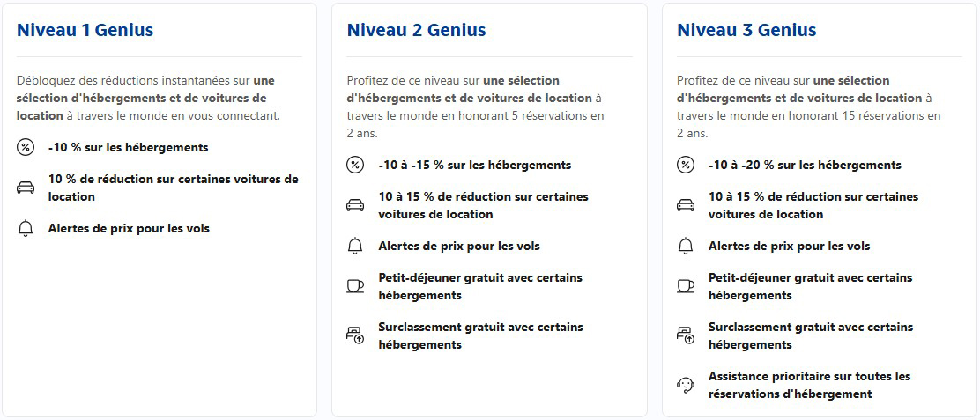Select the "Niveau 3 Genius" heading

tap(746, 30)
